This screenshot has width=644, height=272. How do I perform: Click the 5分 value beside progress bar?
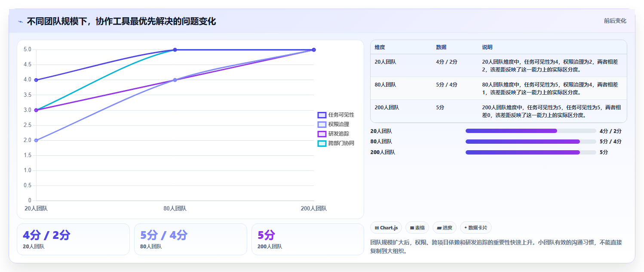coord(604,152)
